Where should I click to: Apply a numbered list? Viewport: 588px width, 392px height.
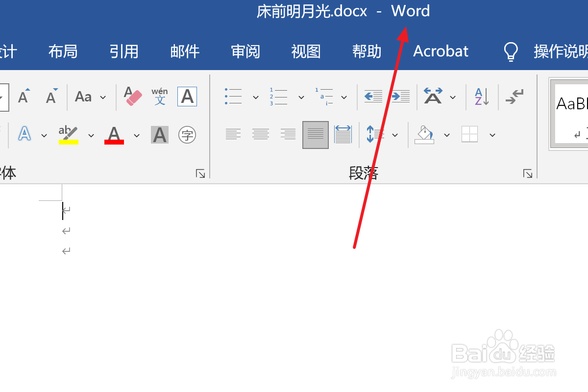(x=278, y=97)
